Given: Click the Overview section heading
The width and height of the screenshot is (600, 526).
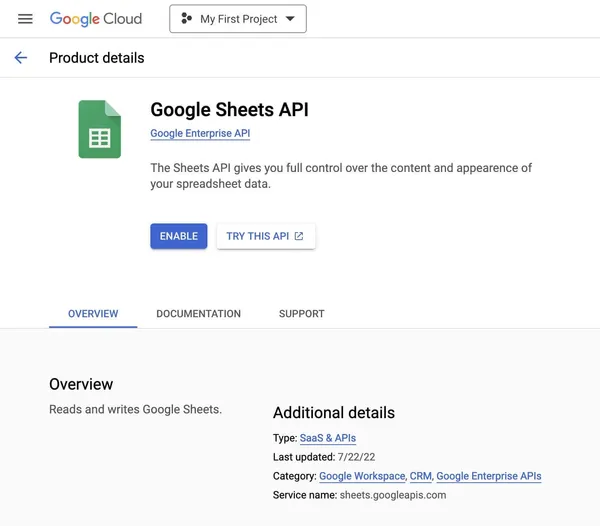Looking at the screenshot, I should (81, 384).
